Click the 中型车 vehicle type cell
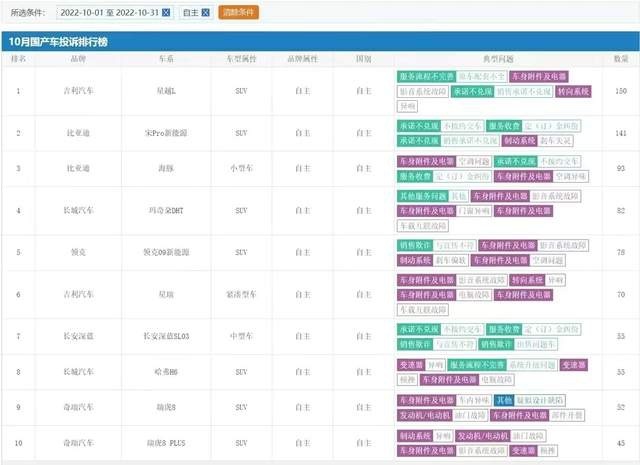The width and height of the screenshot is (640, 465). 241,336
